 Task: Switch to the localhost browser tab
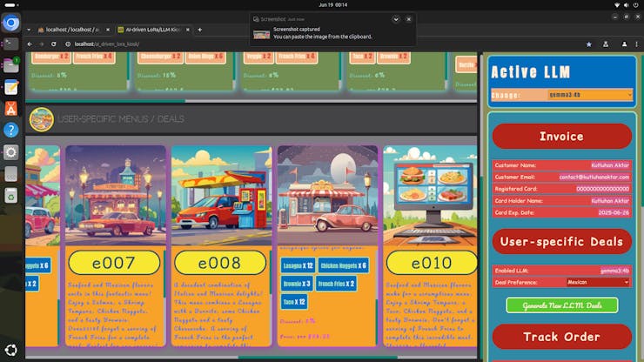[x=72, y=30]
